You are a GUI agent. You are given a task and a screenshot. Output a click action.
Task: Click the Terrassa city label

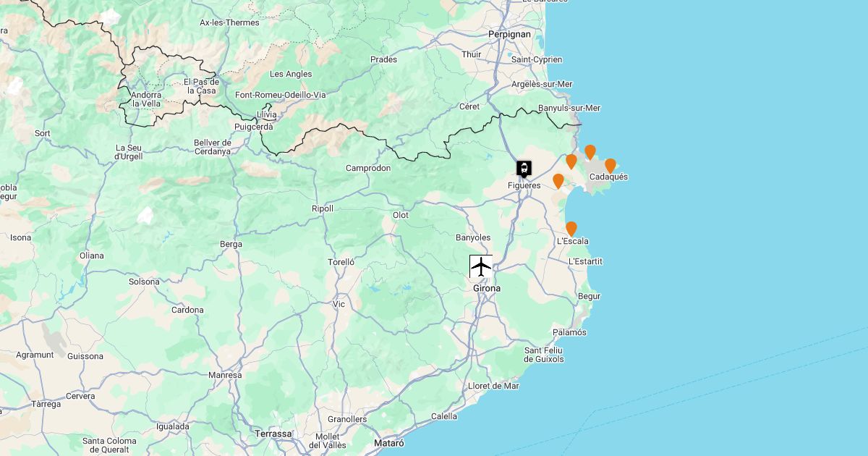pyautogui.click(x=273, y=434)
